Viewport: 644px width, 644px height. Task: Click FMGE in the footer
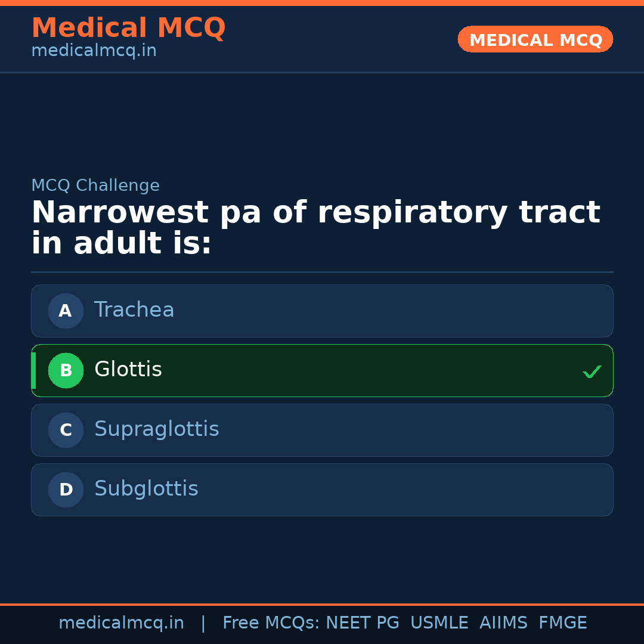563,623
